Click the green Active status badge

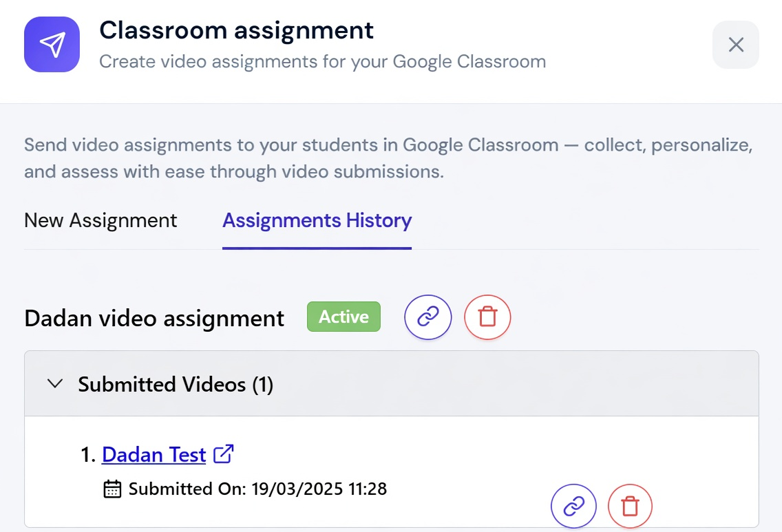tap(344, 317)
